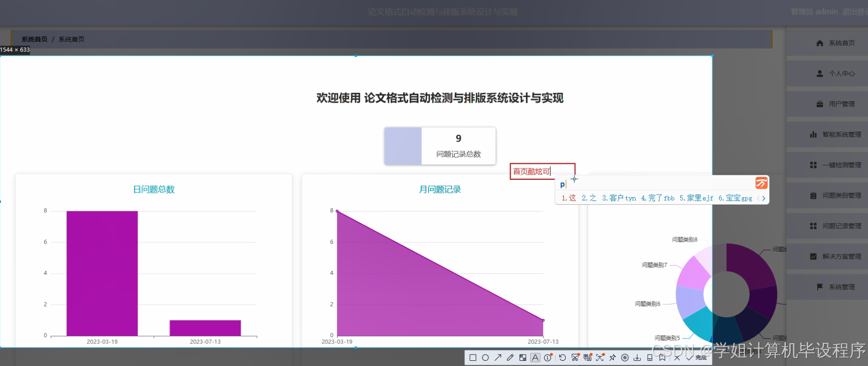Screen dimensions: 868x366
Task: Click the red annotation text box
Action: coord(543,171)
